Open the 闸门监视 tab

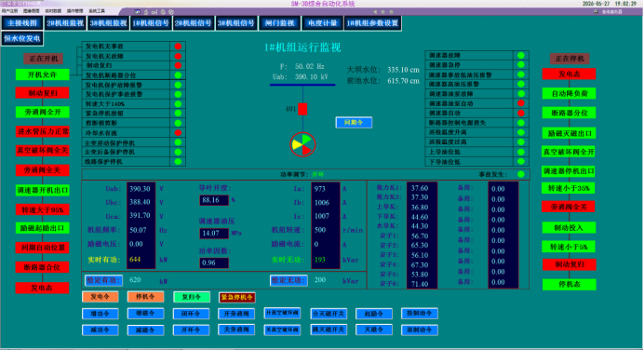[279, 23]
